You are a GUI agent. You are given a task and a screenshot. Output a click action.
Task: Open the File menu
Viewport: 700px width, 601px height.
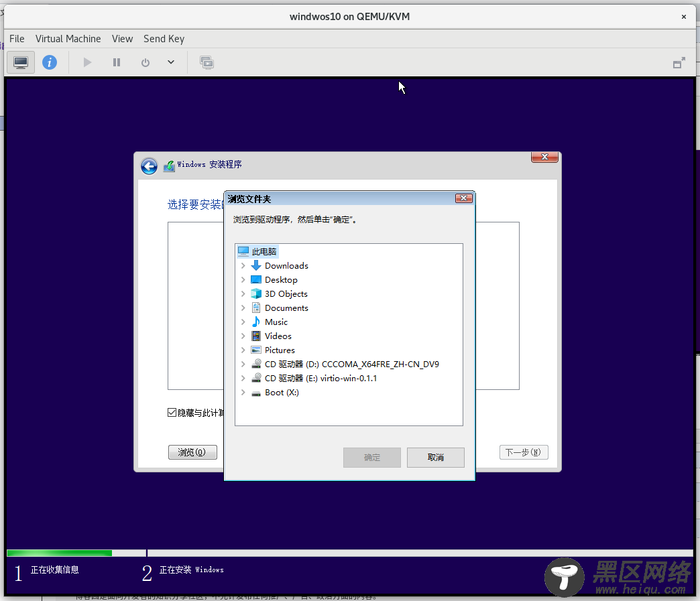(17, 39)
